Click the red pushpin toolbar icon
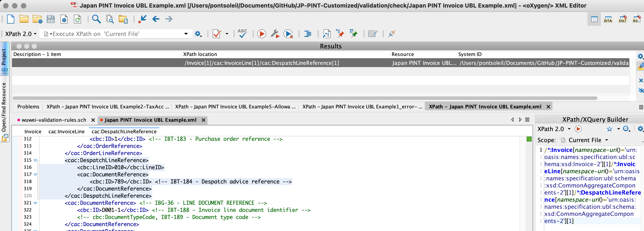 [x=340, y=34]
